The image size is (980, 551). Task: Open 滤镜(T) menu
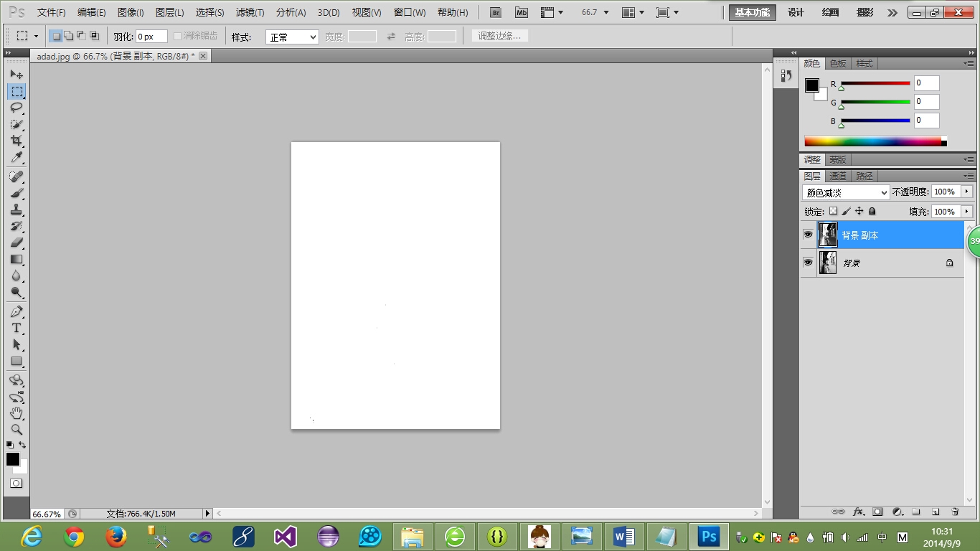(x=250, y=12)
